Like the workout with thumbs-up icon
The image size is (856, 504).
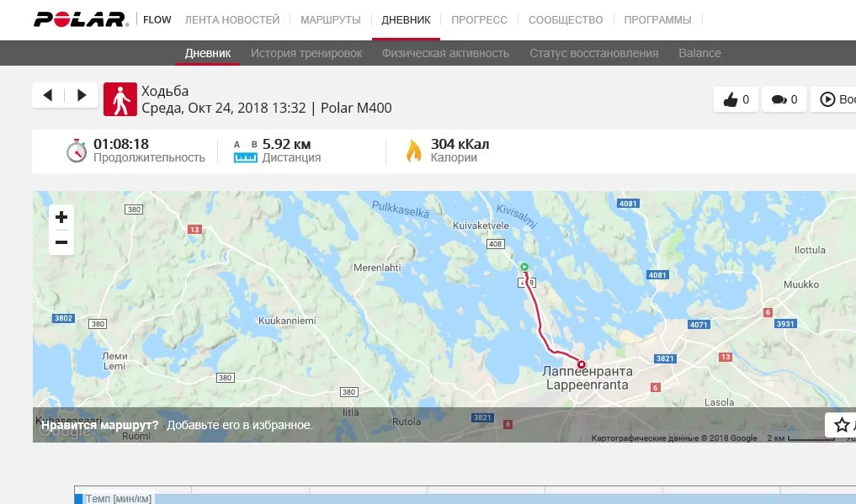[731, 99]
